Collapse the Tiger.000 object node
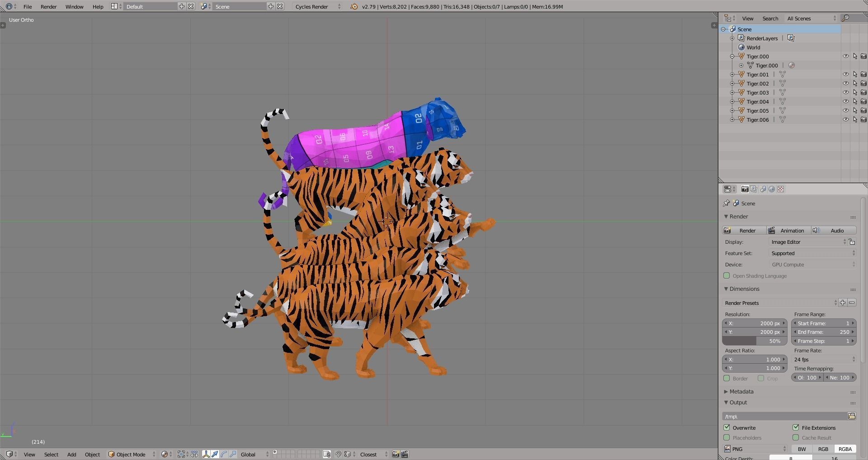The height and width of the screenshot is (460, 868). point(732,56)
